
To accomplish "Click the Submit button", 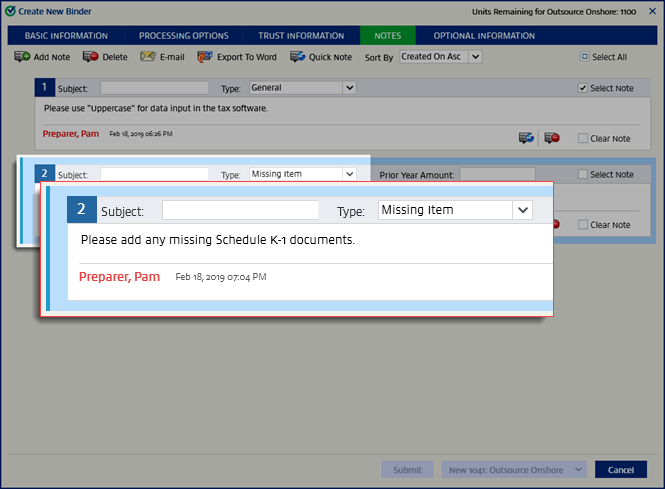I will click(x=407, y=469).
